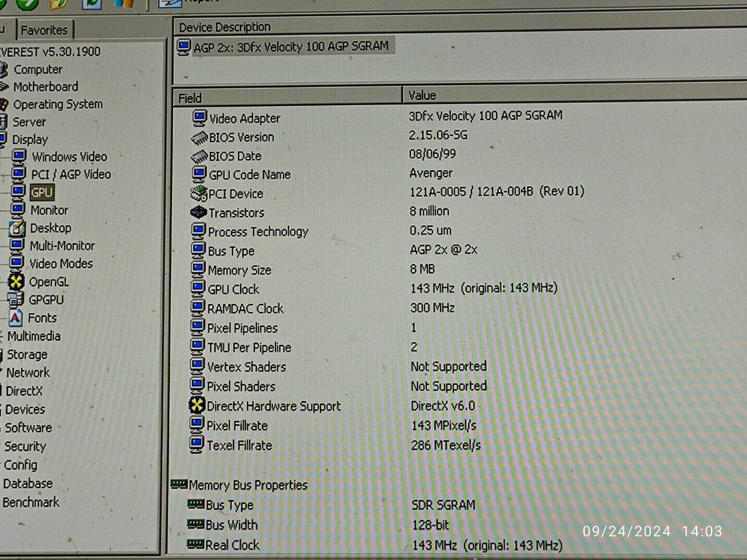Click the Video Adapter row icon
Viewport: 747px width, 560px height.
[200, 118]
